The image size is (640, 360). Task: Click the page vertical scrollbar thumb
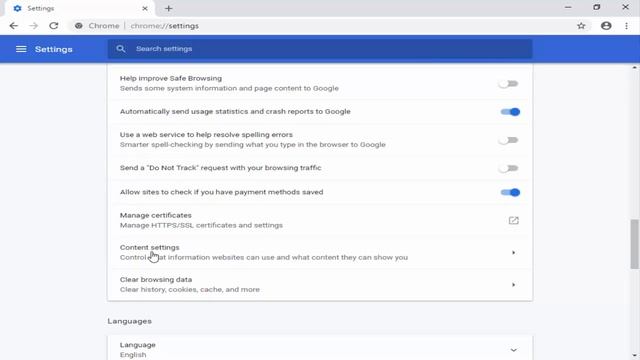pyautogui.click(x=634, y=244)
